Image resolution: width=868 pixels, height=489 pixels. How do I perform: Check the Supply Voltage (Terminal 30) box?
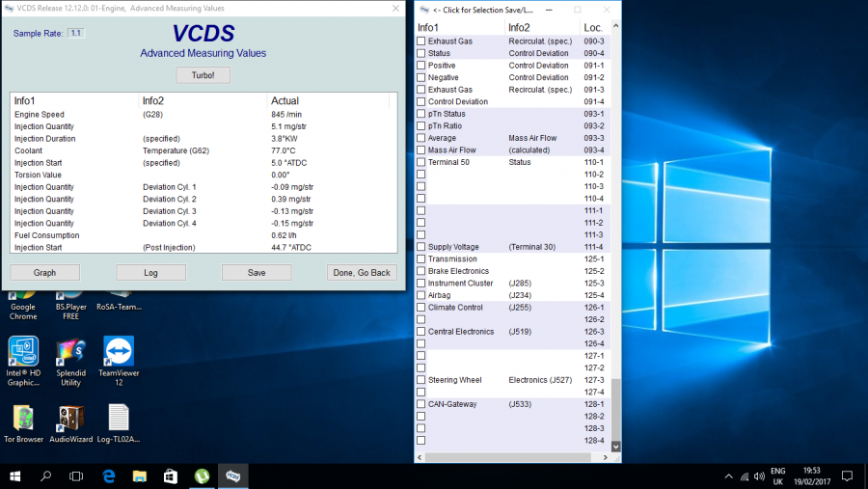(420, 247)
